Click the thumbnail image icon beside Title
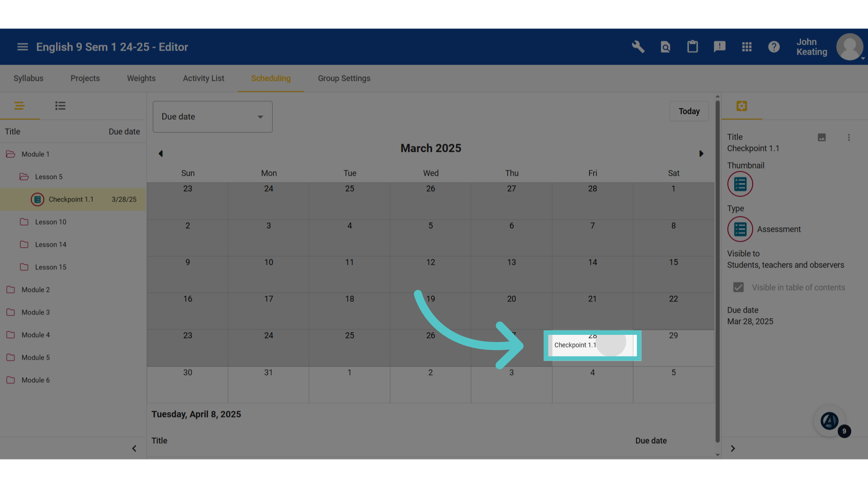868x488 pixels. click(x=822, y=137)
